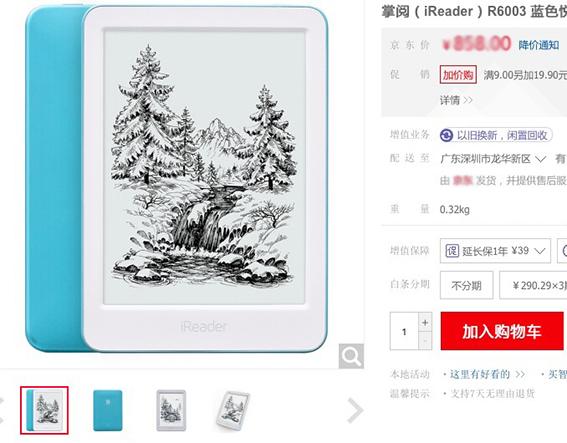Select the blue back cover thumbnail
This screenshot has height=443, width=567.
(108, 410)
